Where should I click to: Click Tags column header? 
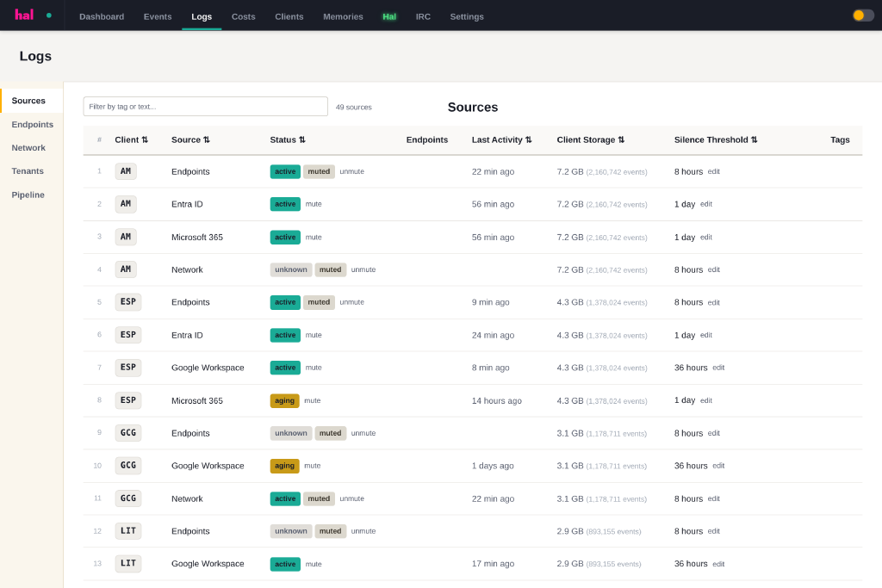(840, 140)
